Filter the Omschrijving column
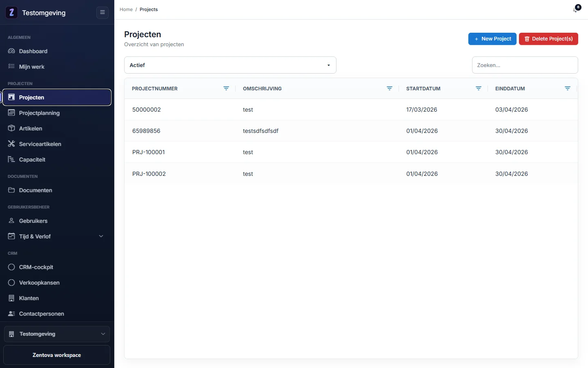The width and height of the screenshot is (588, 368). coord(390,88)
